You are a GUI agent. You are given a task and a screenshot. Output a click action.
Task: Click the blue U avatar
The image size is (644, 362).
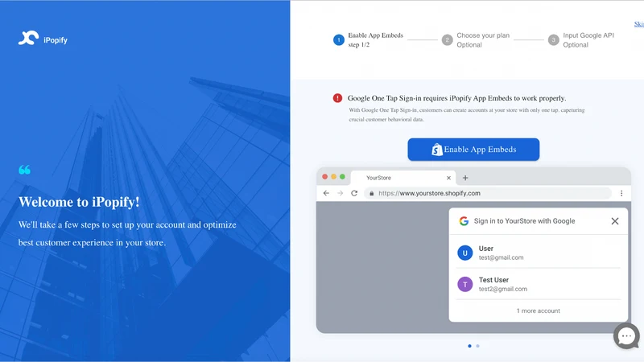coord(465,253)
